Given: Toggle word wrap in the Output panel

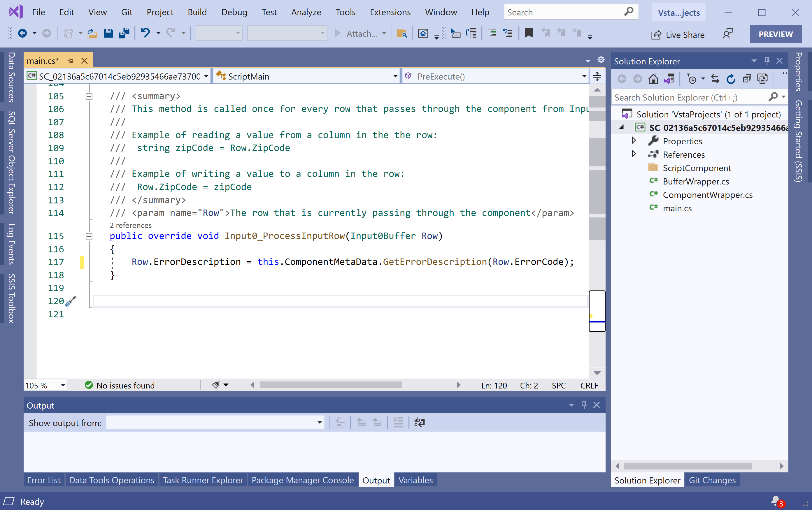Looking at the screenshot, I should point(419,422).
